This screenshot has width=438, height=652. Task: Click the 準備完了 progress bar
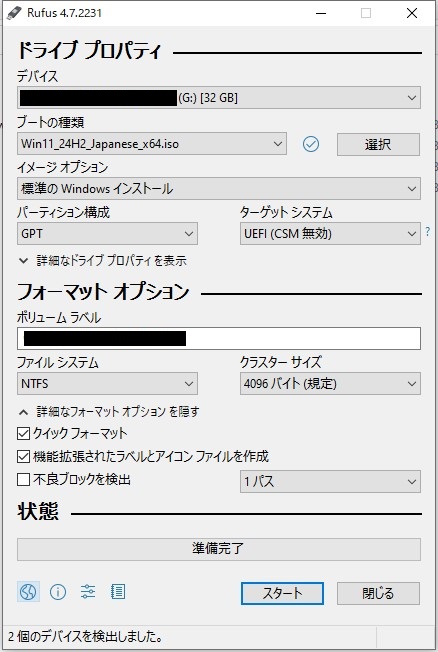point(219,549)
